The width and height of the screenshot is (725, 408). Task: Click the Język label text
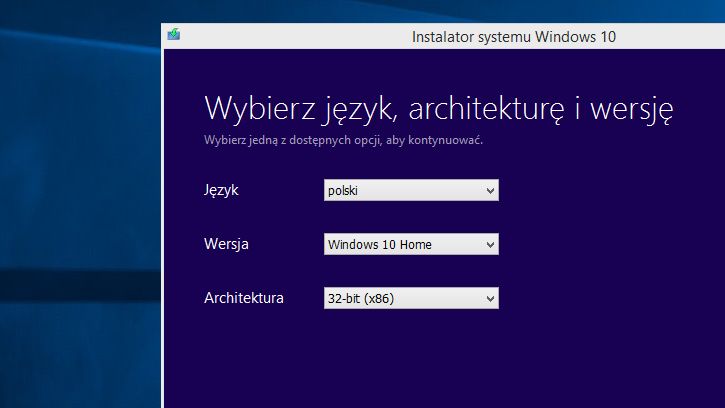(x=221, y=190)
